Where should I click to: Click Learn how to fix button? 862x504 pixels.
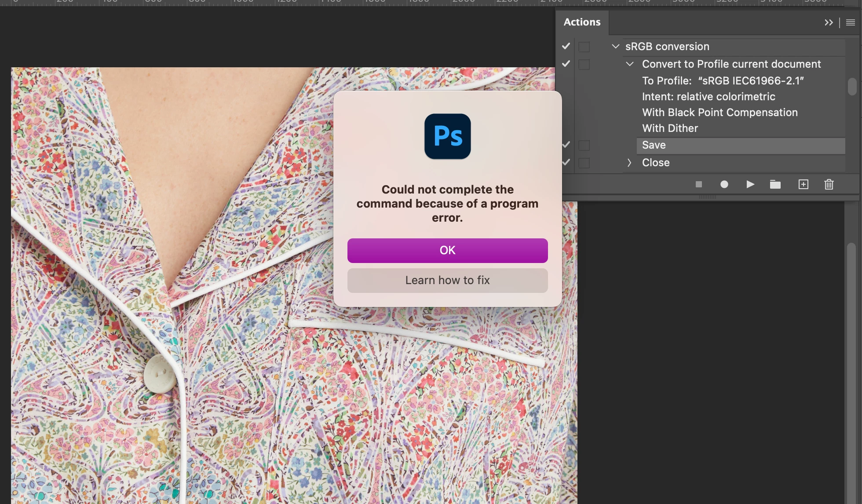point(447,280)
